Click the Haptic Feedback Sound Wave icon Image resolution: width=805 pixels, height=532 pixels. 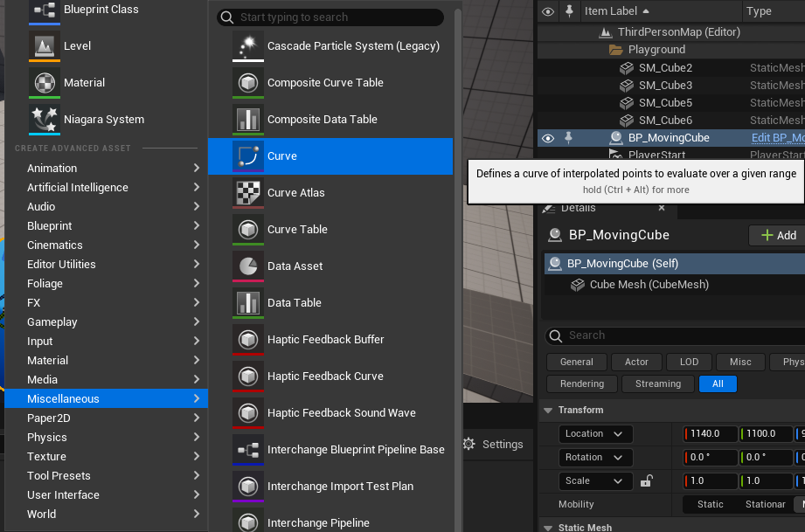coord(248,413)
